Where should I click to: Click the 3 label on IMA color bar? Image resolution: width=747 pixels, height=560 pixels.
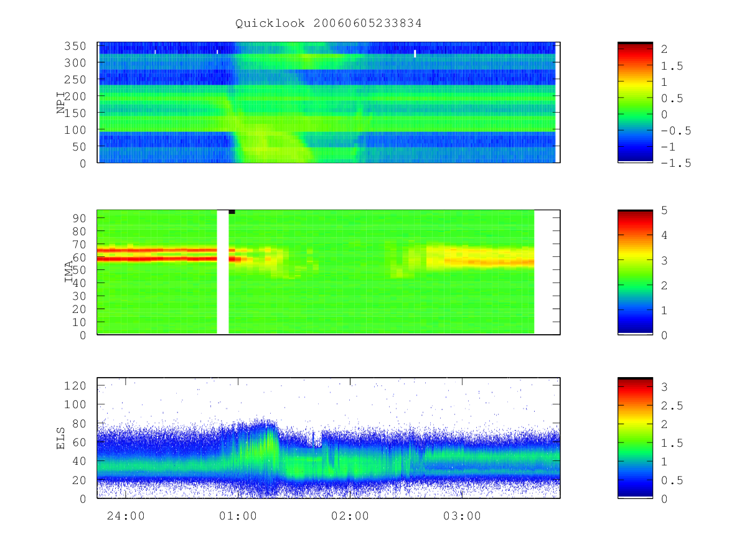point(664,260)
